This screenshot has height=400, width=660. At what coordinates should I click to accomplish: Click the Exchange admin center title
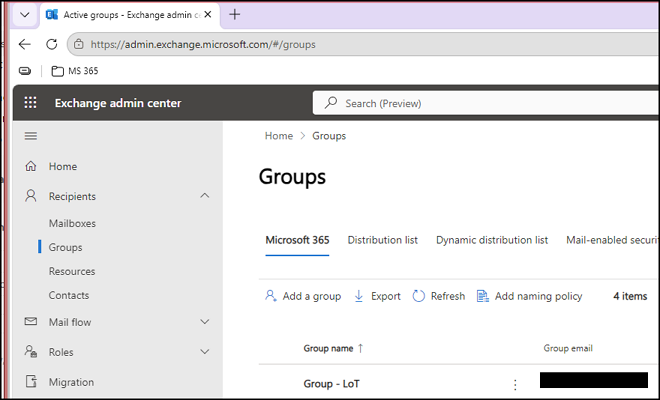tap(118, 103)
